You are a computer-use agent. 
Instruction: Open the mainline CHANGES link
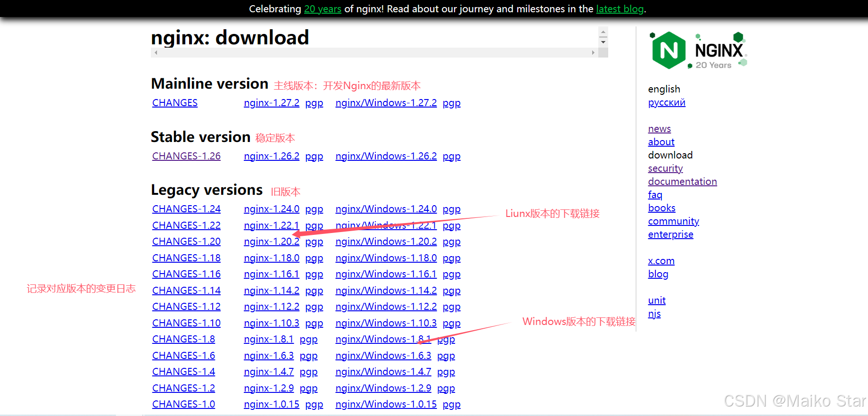pyautogui.click(x=175, y=103)
